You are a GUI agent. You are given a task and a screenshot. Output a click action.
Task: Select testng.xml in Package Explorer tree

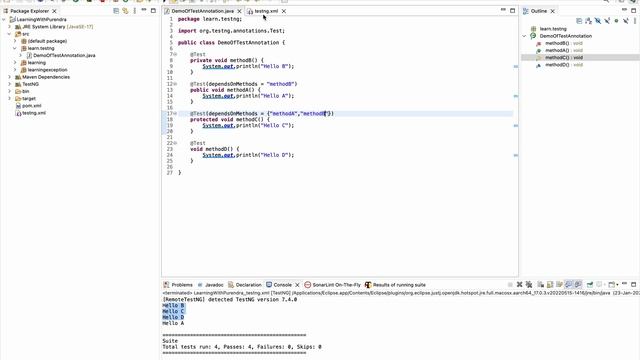(33, 113)
